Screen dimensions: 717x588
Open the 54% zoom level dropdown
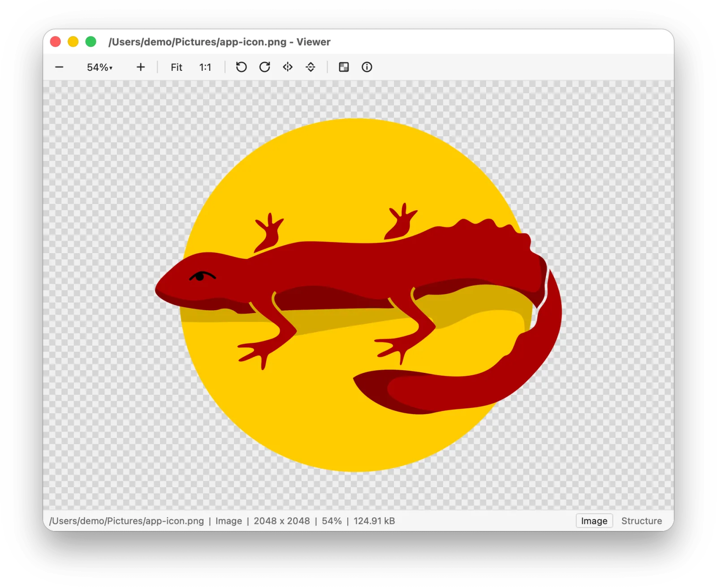pyautogui.click(x=99, y=67)
